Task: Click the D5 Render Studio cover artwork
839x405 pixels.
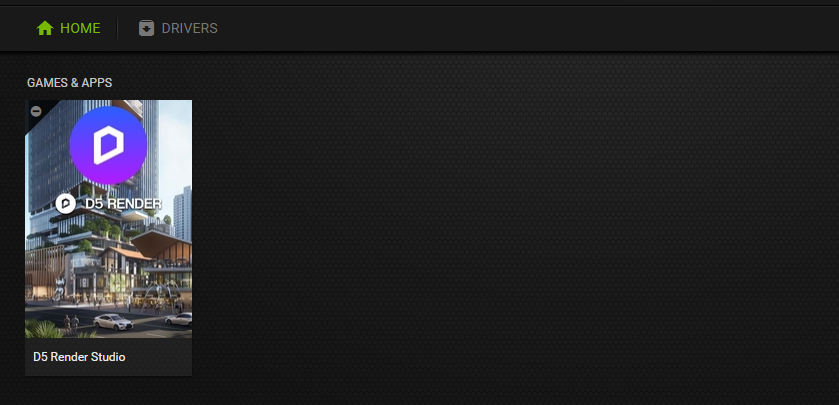Action: click(109, 219)
